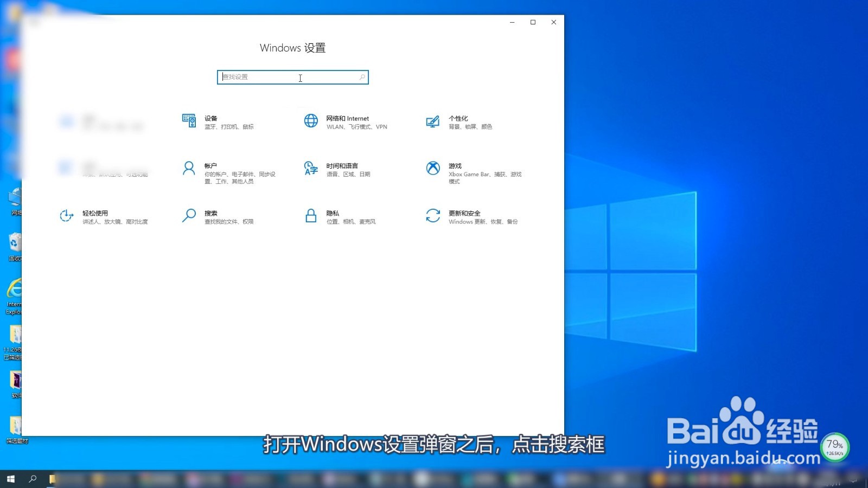Click the 蓝牙、打印机、鼠标 description

[229, 127]
